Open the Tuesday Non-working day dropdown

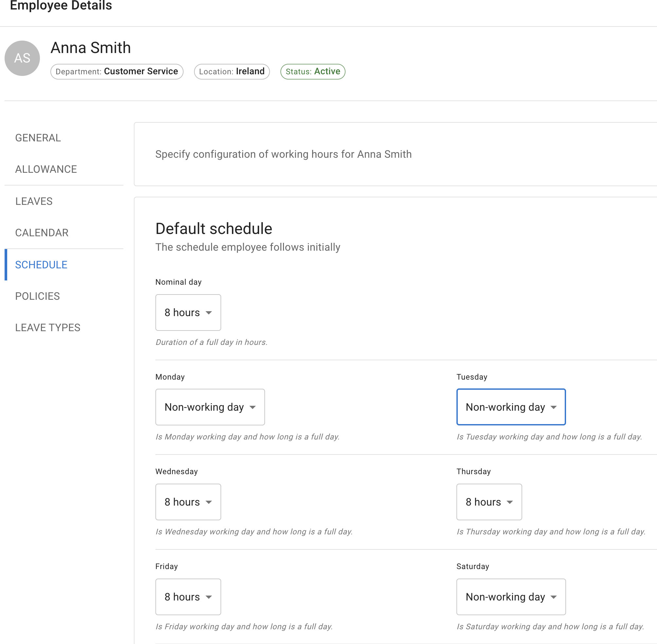coord(511,407)
